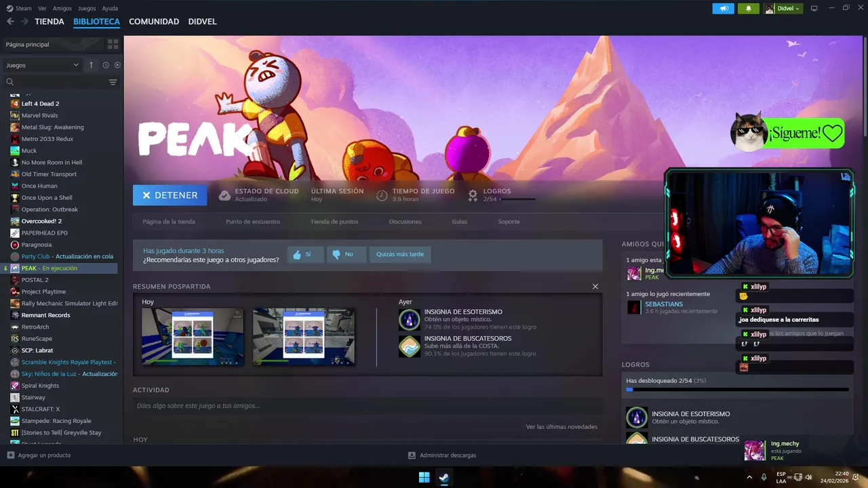
Task: Go to the TIENDA tab
Action: point(50,22)
